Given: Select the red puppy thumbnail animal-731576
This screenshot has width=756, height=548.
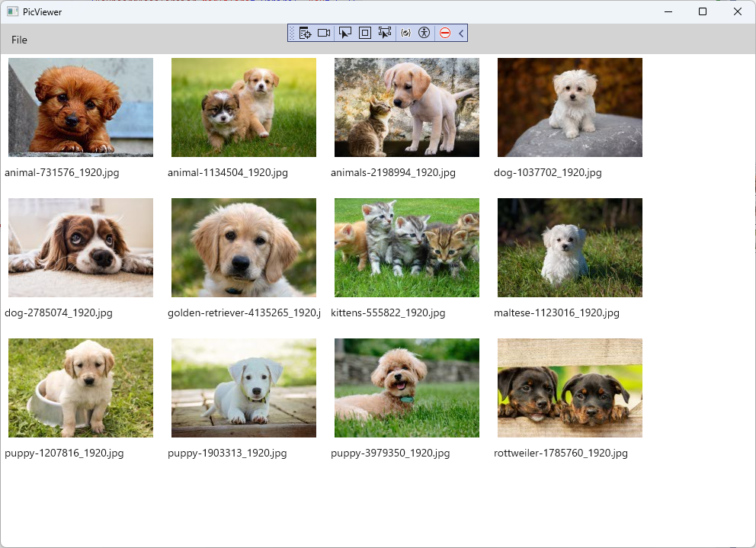Looking at the screenshot, I should 81,107.
